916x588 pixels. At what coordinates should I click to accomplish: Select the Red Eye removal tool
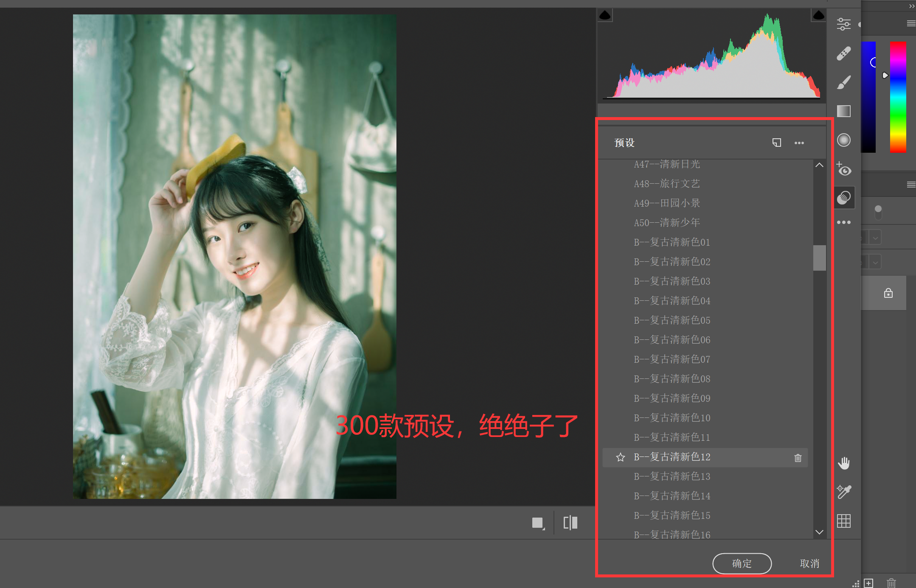pyautogui.click(x=843, y=169)
